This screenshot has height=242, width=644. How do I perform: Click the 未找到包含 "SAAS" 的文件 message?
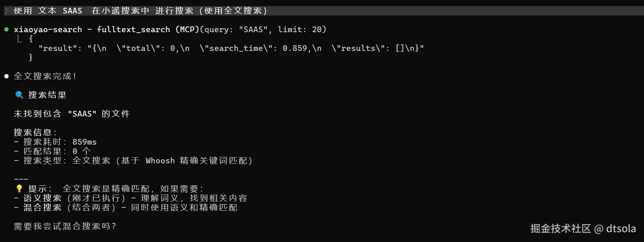click(x=72, y=114)
